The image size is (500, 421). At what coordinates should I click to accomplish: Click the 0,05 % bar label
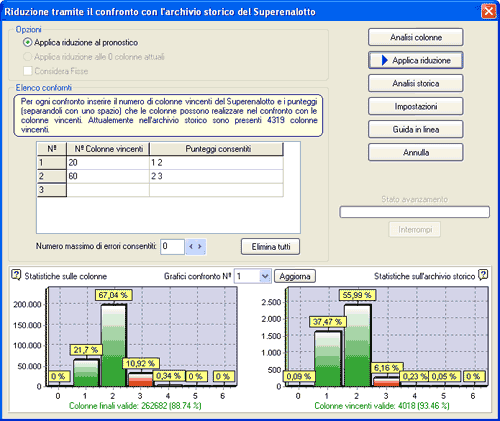(444, 376)
